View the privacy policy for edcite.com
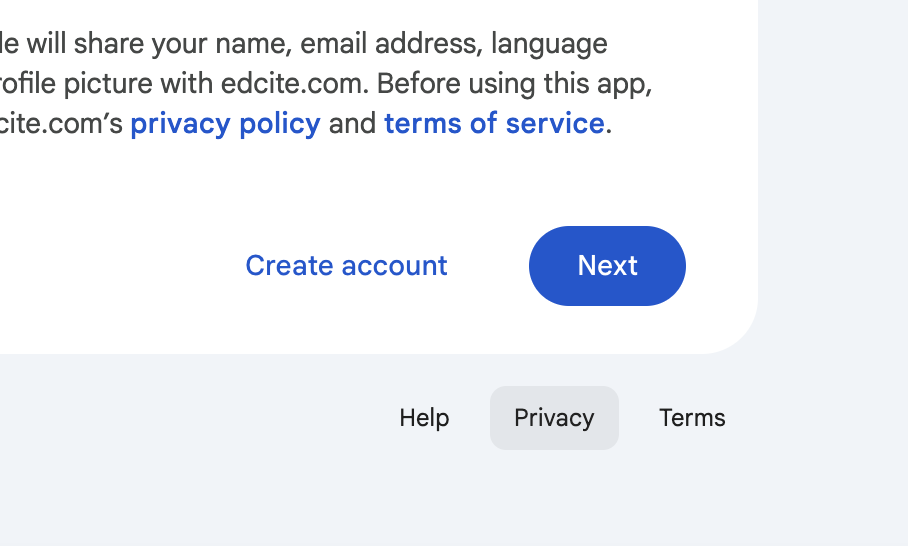 [225, 124]
